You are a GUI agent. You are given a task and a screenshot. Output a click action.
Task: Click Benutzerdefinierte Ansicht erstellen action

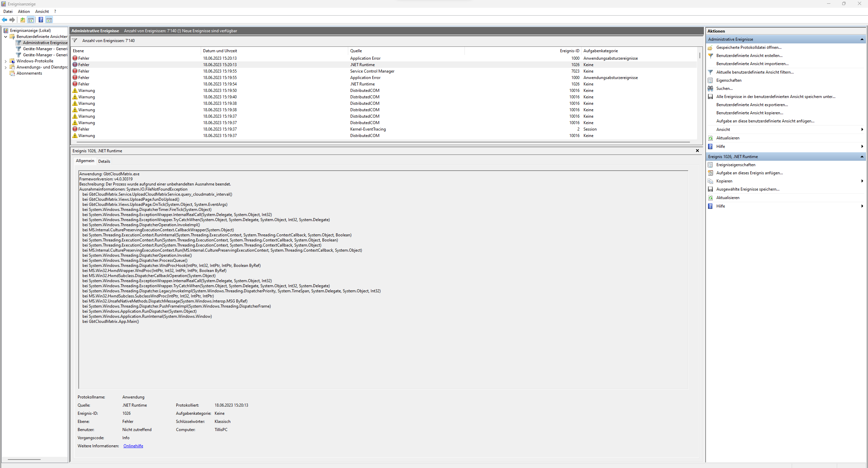(x=749, y=56)
